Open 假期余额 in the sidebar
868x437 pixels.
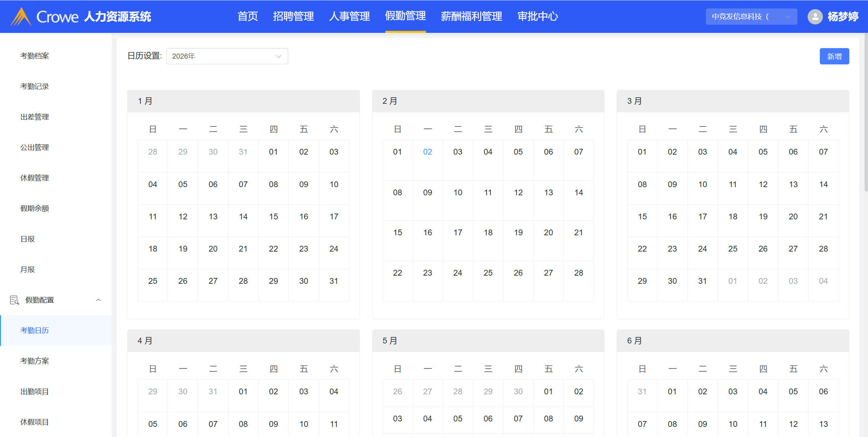pyautogui.click(x=35, y=208)
